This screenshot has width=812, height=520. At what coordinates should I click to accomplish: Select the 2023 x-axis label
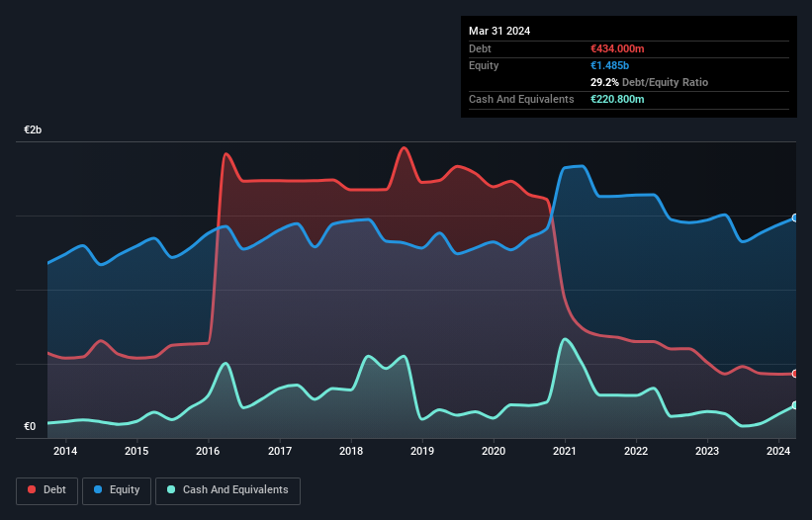[707, 451]
